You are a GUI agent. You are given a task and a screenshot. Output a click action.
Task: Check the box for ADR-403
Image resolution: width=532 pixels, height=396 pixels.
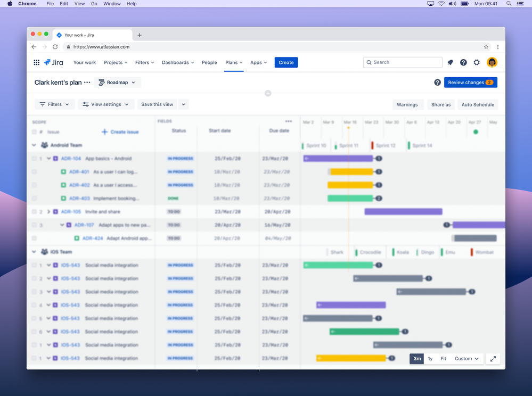click(x=34, y=199)
